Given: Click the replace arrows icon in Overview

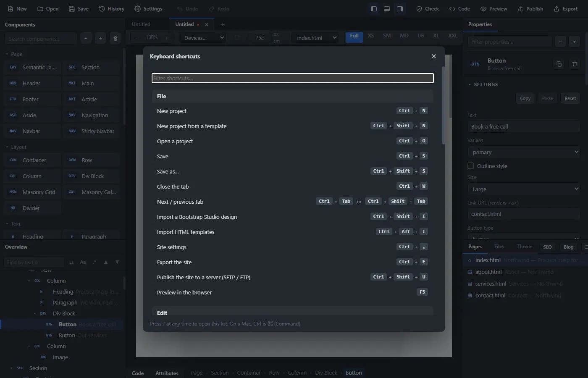Looking at the screenshot, I should tap(71, 262).
